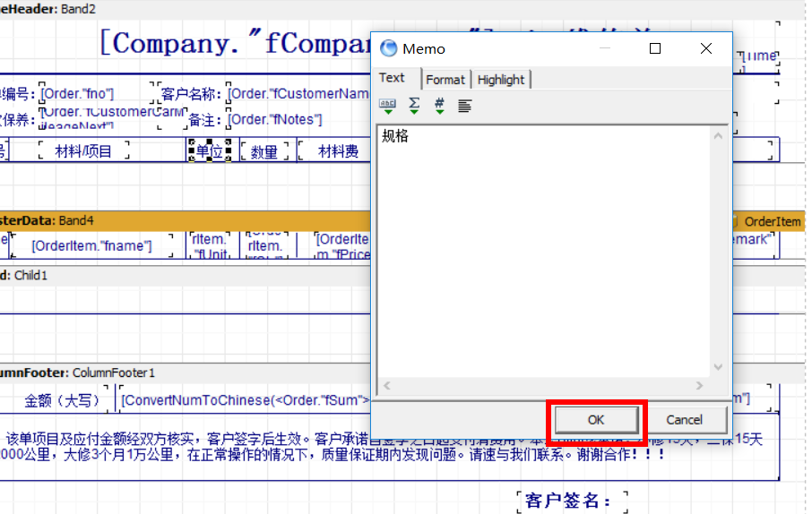Click the text editor scroll-up arrow
Image resolution: width=812 pixels, height=514 pixels.
click(718, 136)
